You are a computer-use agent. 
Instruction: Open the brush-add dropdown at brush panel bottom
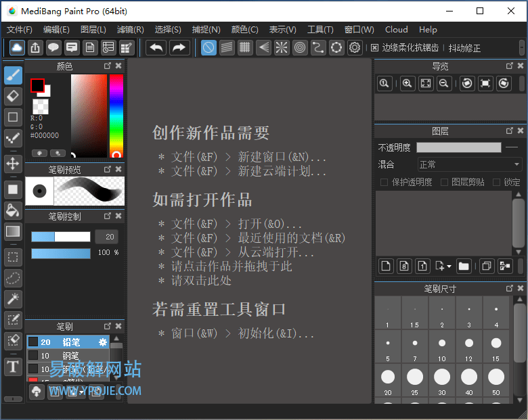(81, 392)
